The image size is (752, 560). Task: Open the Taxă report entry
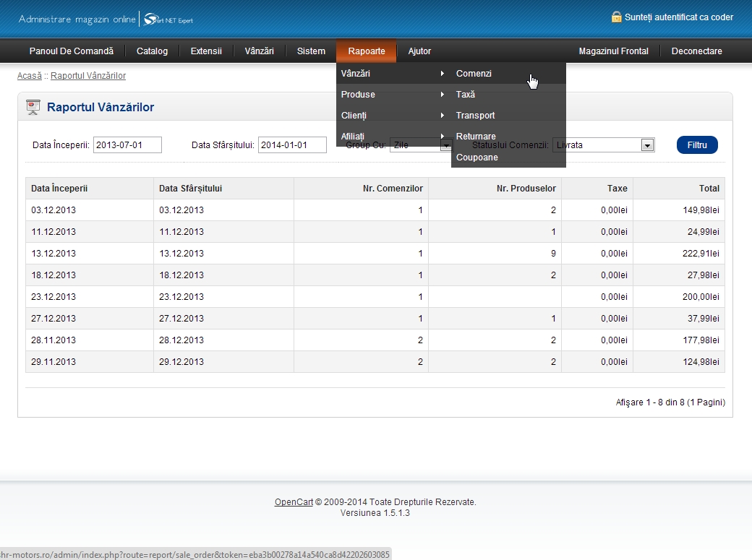[465, 95]
